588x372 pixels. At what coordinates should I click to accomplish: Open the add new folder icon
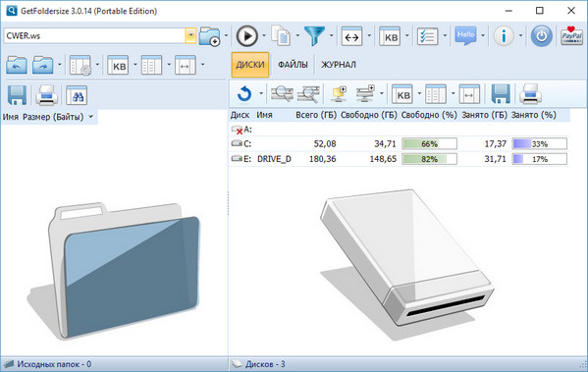pyautogui.click(x=210, y=36)
